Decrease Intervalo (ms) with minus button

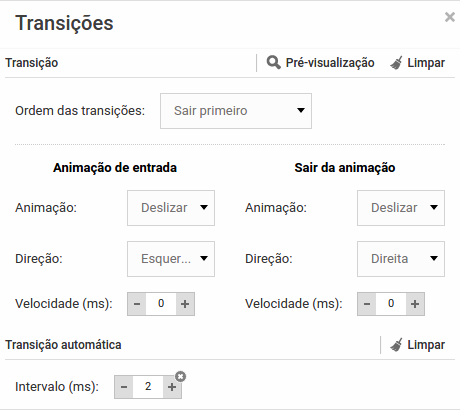point(124,387)
